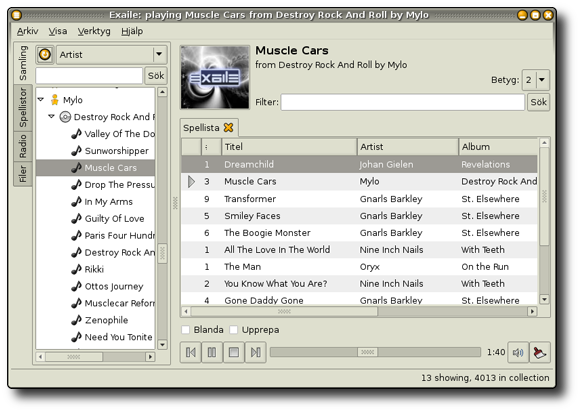
Task: Collapse the Mylo artist tree node
Action: [x=41, y=99]
